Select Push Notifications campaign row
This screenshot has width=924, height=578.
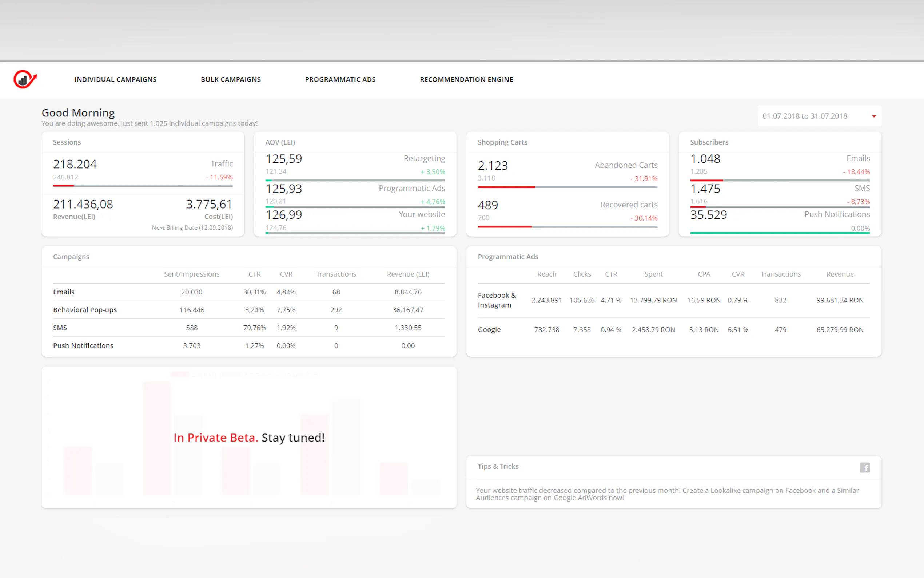point(83,345)
